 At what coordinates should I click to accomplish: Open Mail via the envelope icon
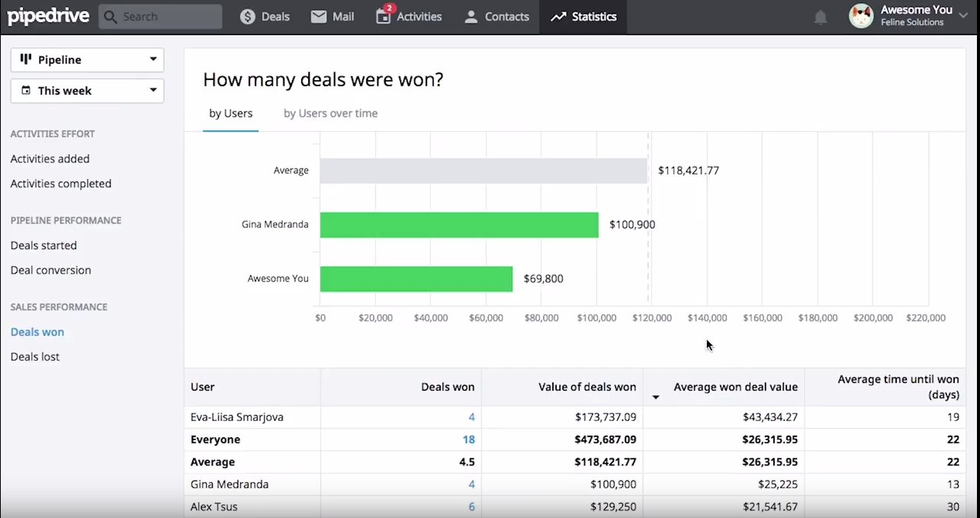[318, 17]
